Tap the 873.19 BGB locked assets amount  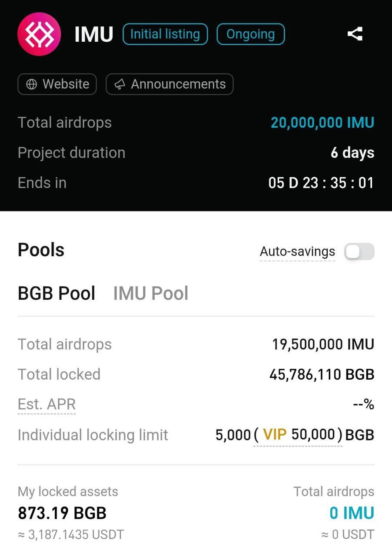click(x=62, y=513)
